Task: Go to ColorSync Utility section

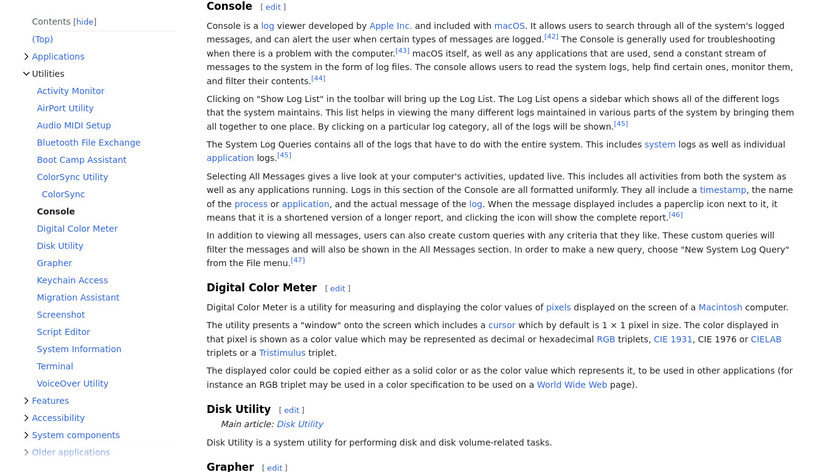Action: 72,177
